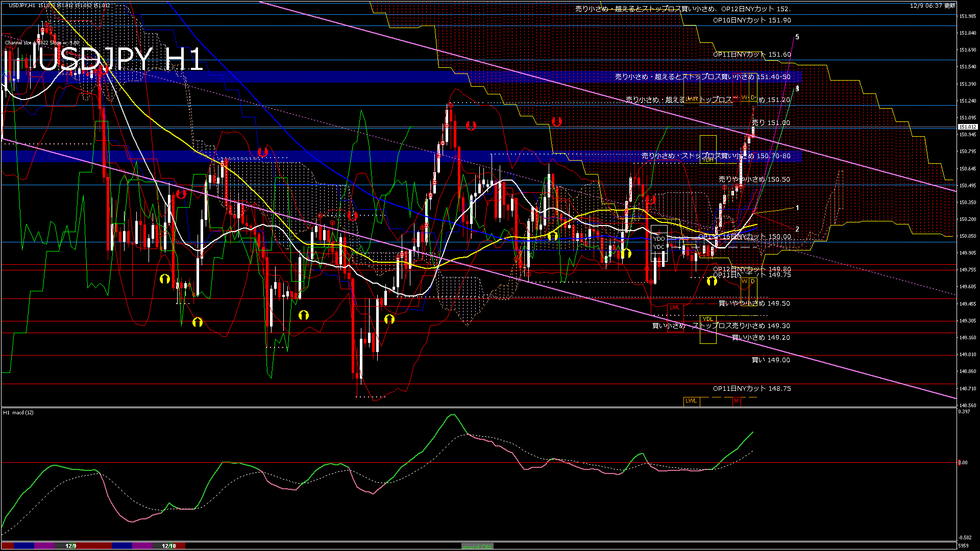Screen dimensions: 980x551
Task: Select the OP11日NYカット 151.60 label
Action: [752, 55]
